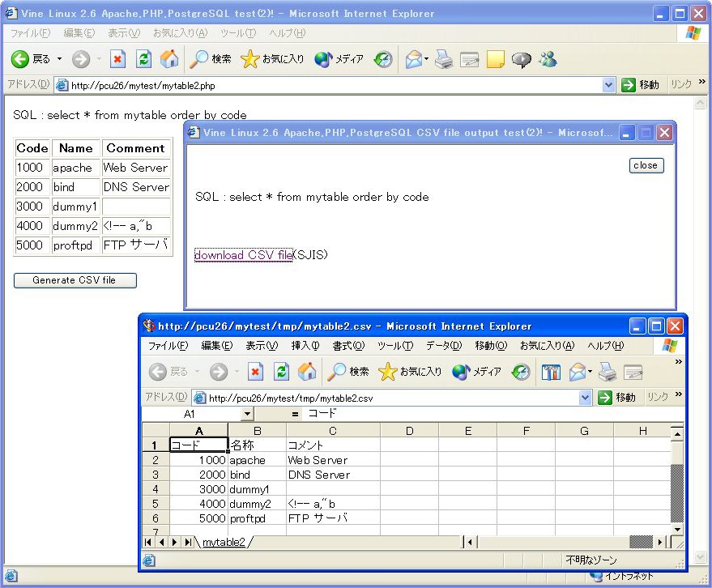
Task: Refresh the mytable2.csv window
Action: click(282, 372)
